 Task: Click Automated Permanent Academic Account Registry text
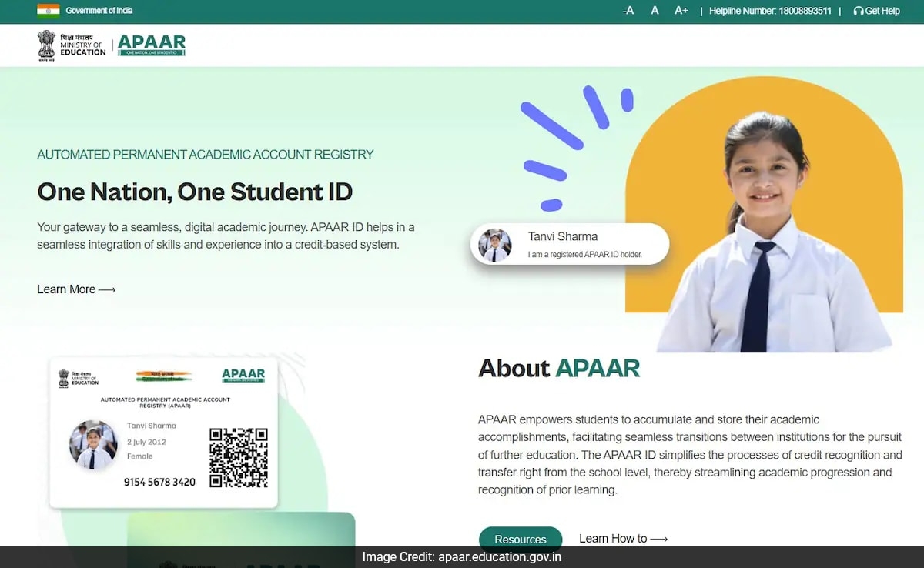click(206, 155)
